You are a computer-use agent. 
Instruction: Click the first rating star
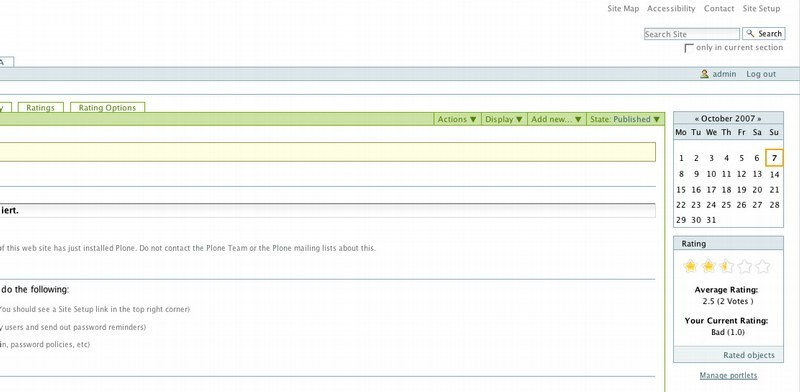(690, 266)
